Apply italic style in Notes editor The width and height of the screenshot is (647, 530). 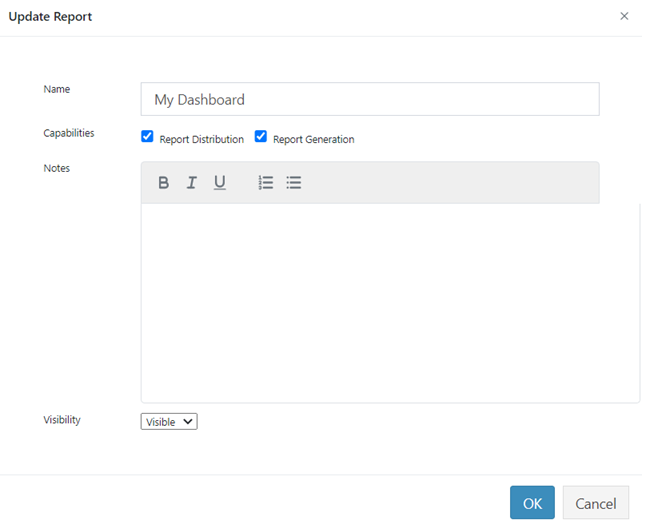point(191,183)
